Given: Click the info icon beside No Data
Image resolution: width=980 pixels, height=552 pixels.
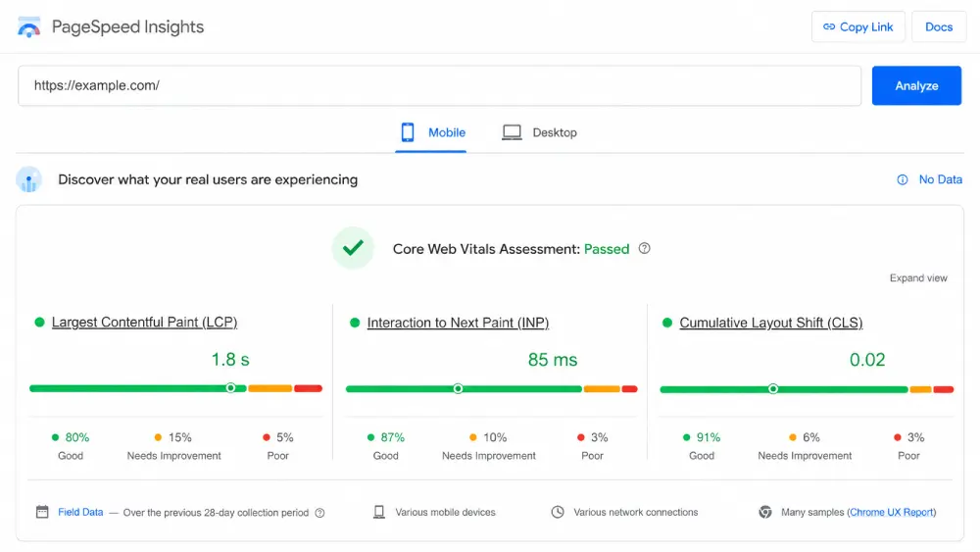Looking at the screenshot, I should 903,180.
